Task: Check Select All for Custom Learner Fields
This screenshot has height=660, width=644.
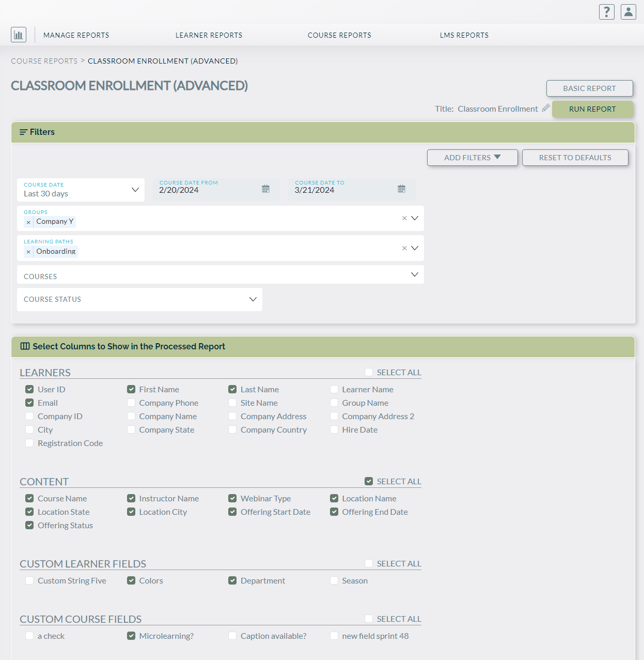Action: point(369,563)
